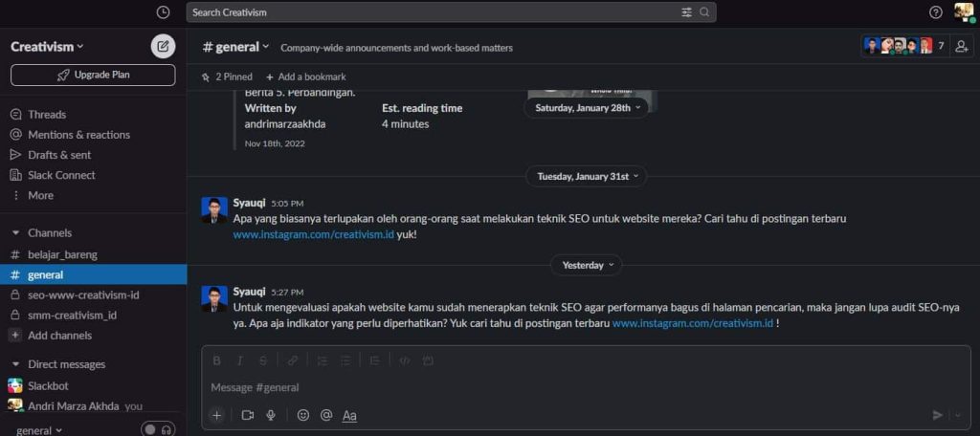Open the general huddle dropdown
Image resolution: width=980 pixels, height=436 pixels.
[39, 430]
